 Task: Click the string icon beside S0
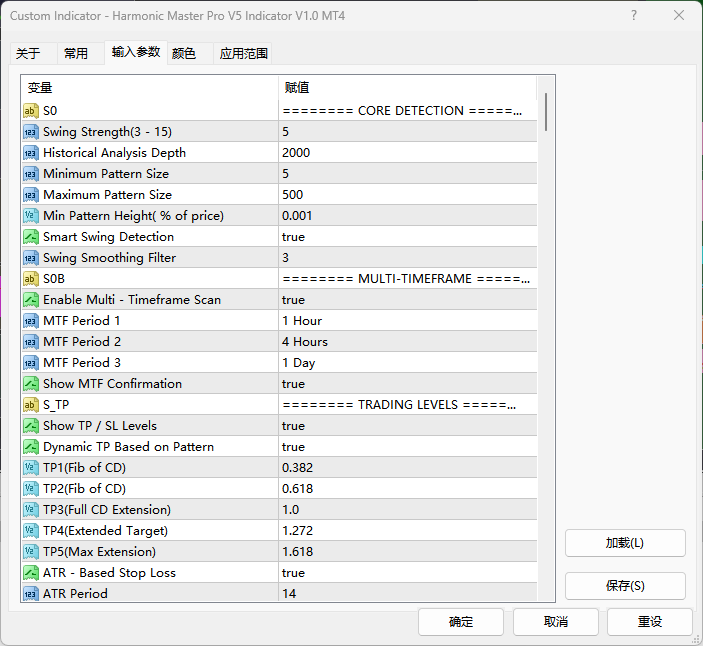coord(30,111)
